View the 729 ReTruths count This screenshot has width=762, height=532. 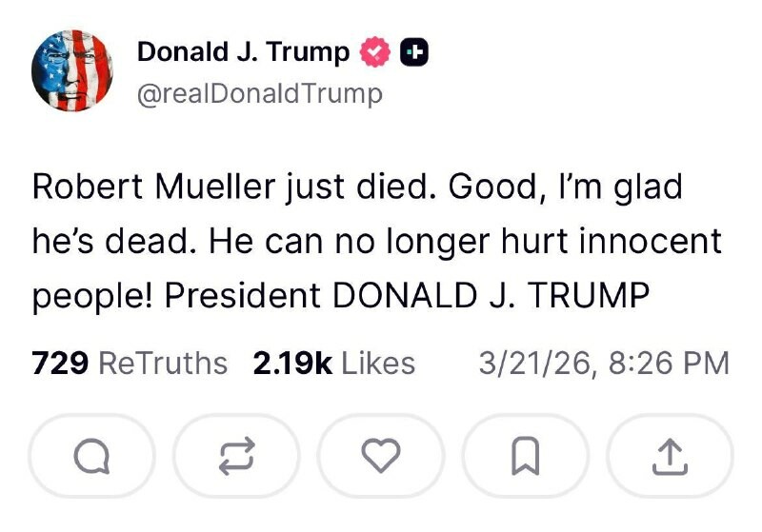pyautogui.click(x=60, y=363)
